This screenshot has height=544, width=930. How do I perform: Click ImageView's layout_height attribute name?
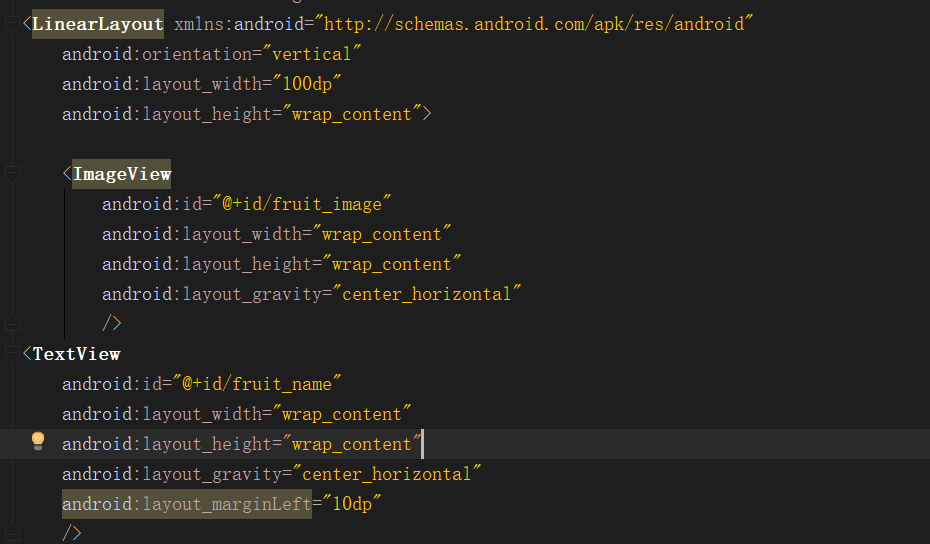(x=207, y=264)
